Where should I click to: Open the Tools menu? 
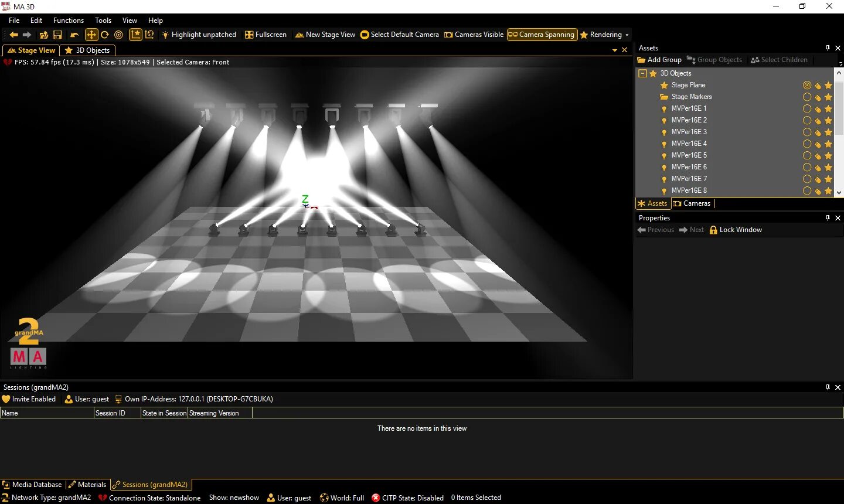(x=103, y=21)
